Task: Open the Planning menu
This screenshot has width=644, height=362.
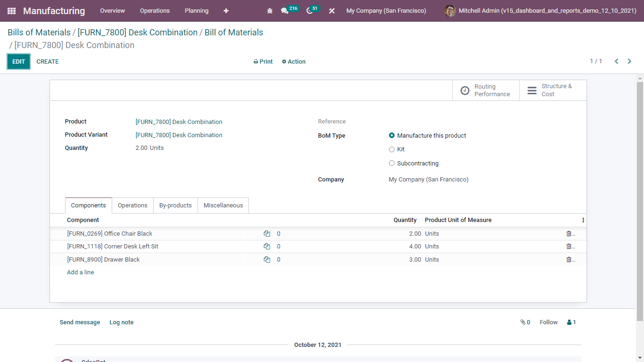Action: pyautogui.click(x=197, y=10)
